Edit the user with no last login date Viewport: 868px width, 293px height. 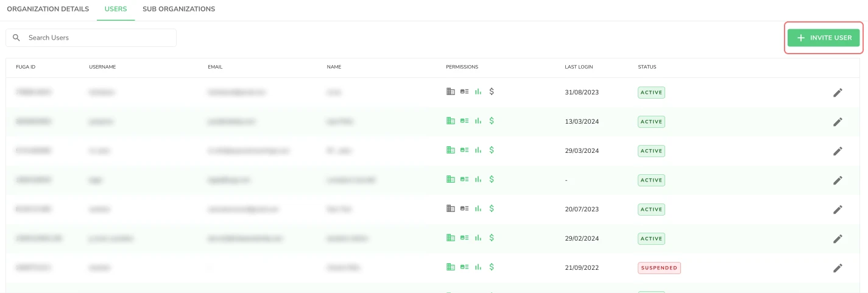coord(838,180)
